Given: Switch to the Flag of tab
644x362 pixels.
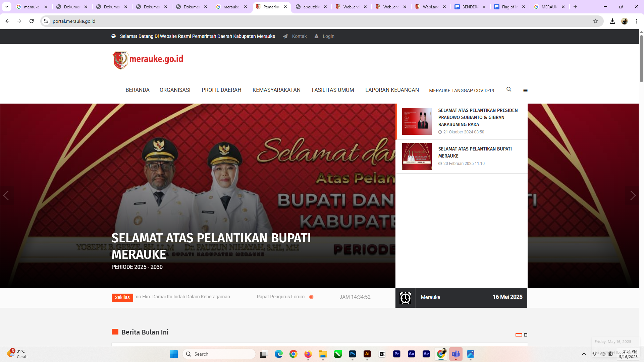Looking at the screenshot, I should click(x=510, y=7).
